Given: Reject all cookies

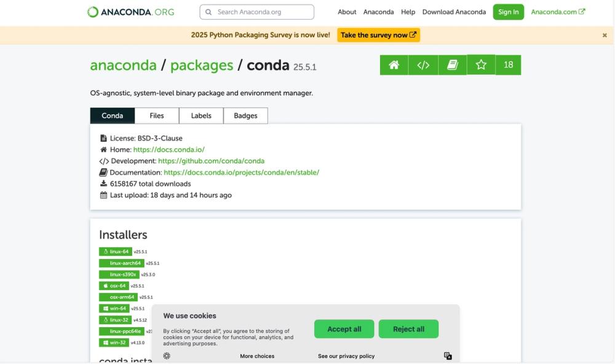Looking at the screenshot, I should pyautogui.click(x=409, y=329).
